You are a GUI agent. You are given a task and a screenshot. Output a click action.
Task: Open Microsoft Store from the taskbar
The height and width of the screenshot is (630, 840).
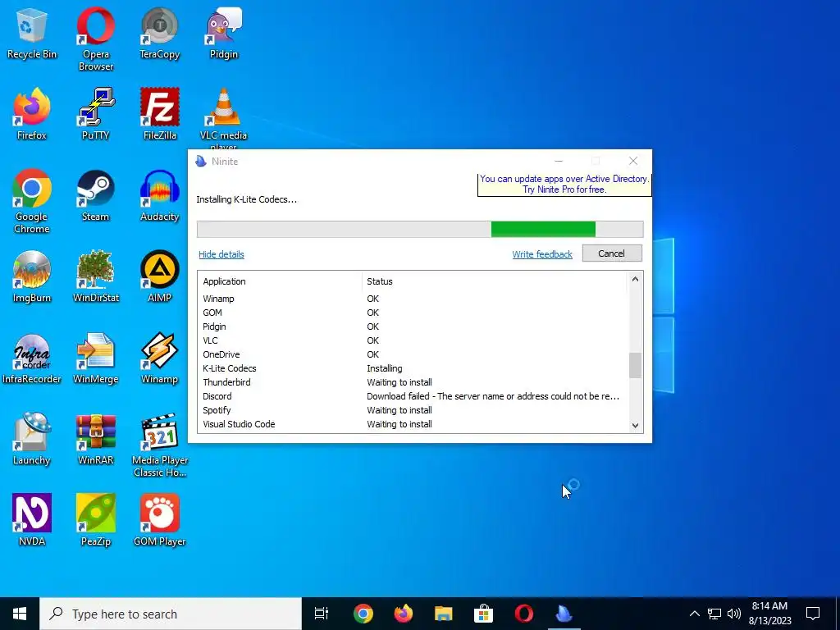pos(483,614)
